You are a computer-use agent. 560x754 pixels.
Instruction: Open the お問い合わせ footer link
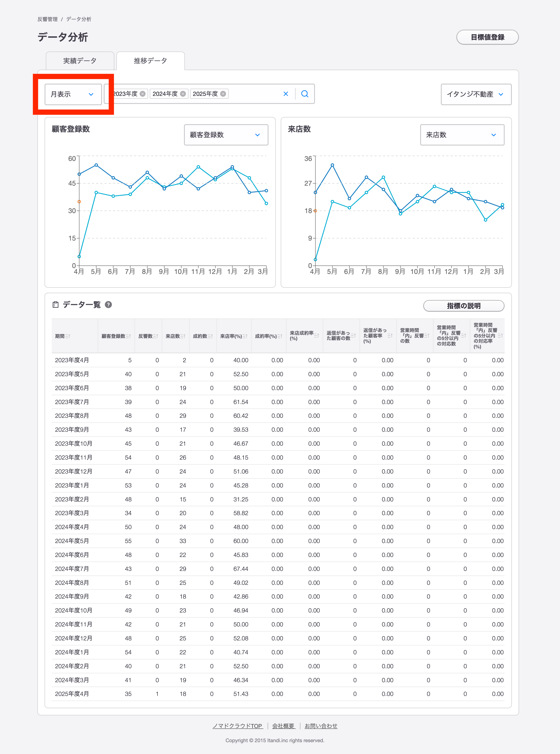tap(321, 726)
